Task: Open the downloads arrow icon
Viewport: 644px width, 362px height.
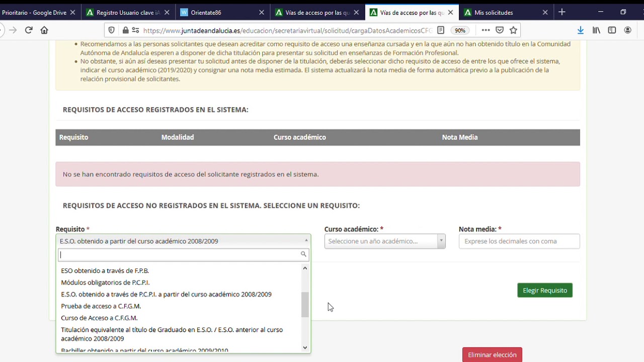Action: point(580,30)
